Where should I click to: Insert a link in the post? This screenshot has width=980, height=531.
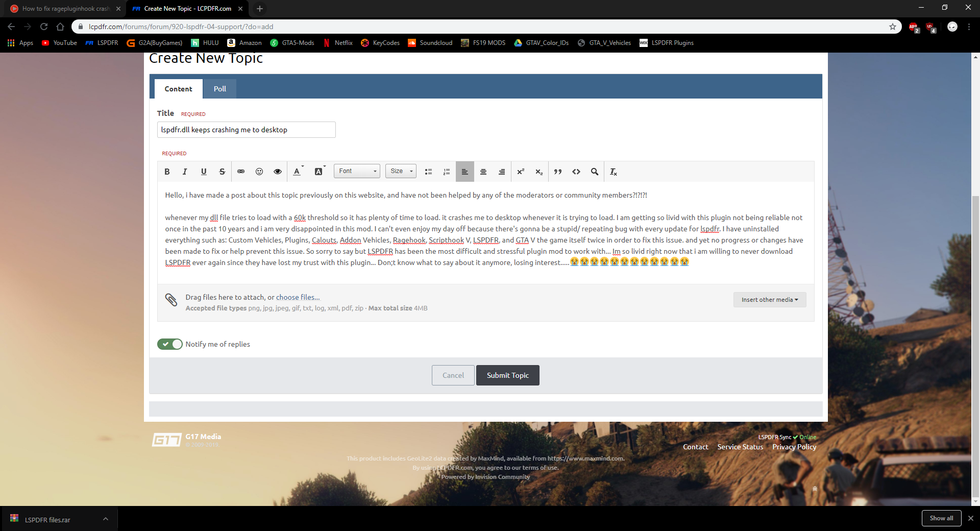241,172
